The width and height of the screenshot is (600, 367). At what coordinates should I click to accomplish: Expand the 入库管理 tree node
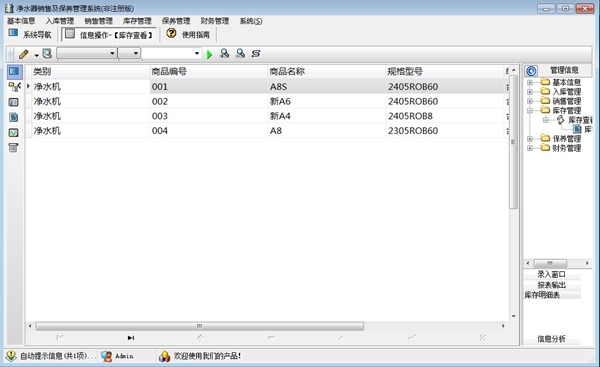pos(530,92)
